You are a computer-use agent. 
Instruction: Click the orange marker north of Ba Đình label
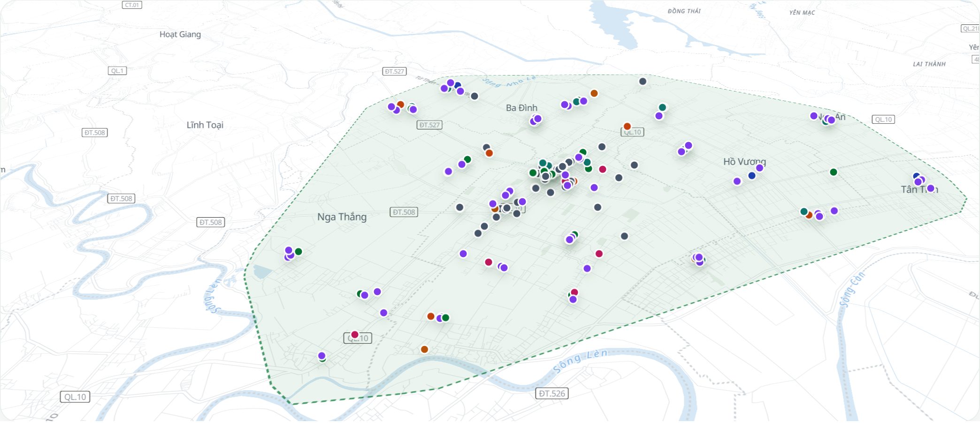(x=594, y=93)
